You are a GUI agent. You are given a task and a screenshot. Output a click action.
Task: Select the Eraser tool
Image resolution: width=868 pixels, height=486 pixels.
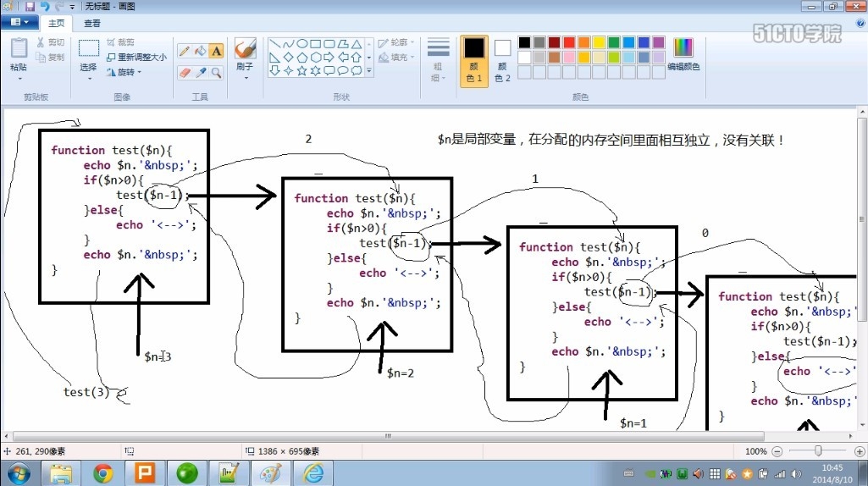pos(185,73)
